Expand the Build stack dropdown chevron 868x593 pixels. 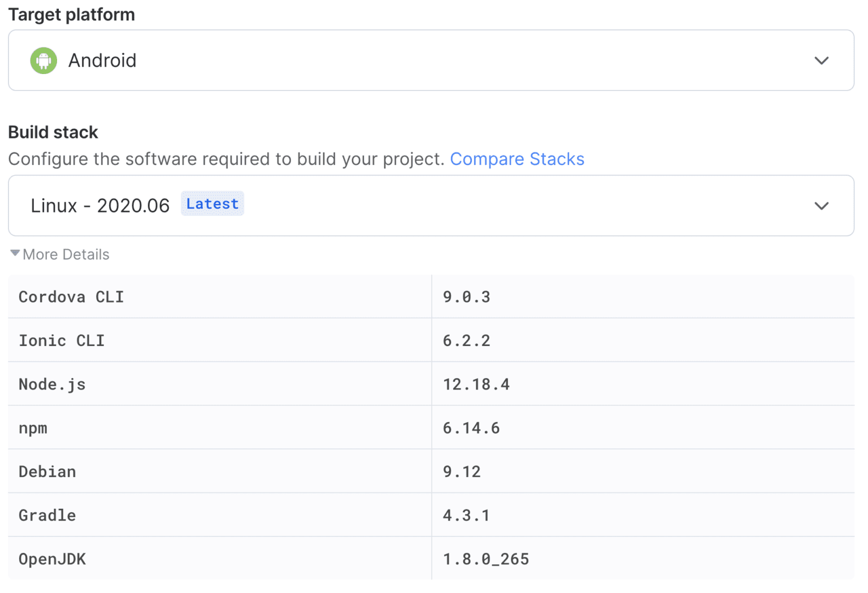pos(822,206)
